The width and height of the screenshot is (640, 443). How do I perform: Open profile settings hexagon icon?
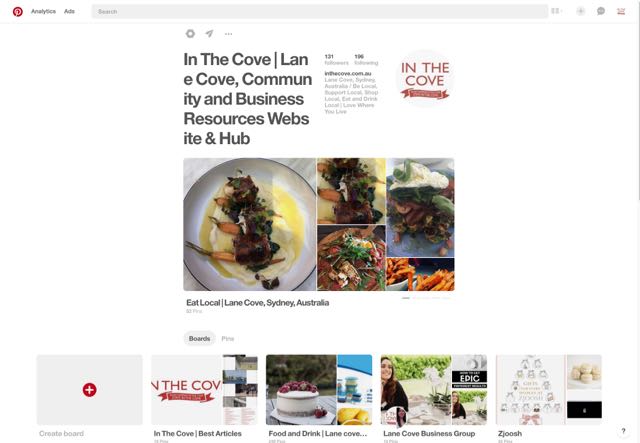click(190, 33)
